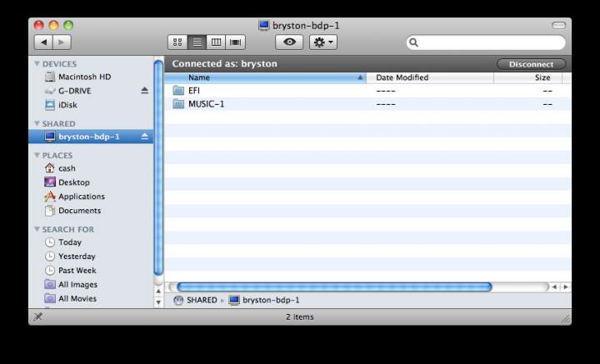Click the bryston-bdp-1 title bar proxy icon
This screenshot has height=364, width=600.
pos(263,26)
